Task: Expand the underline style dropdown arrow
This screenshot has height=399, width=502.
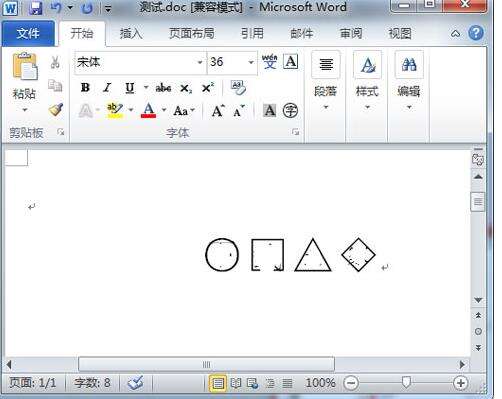Action: [146, 88]
